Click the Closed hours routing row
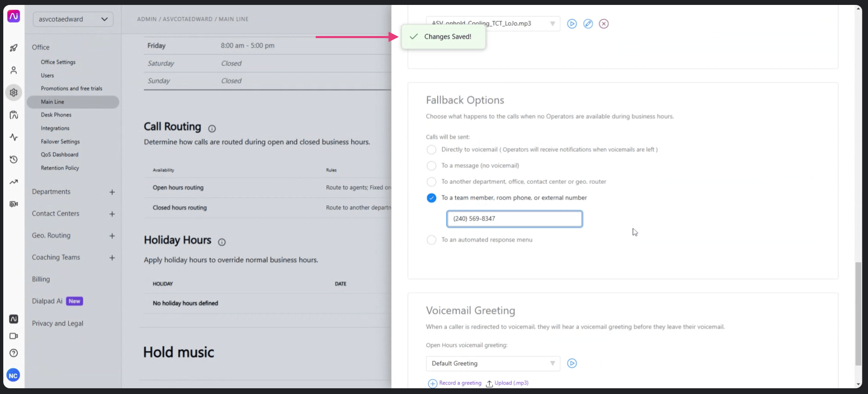Viewport: 868px width, 394px height. click(x=267, y=208)
